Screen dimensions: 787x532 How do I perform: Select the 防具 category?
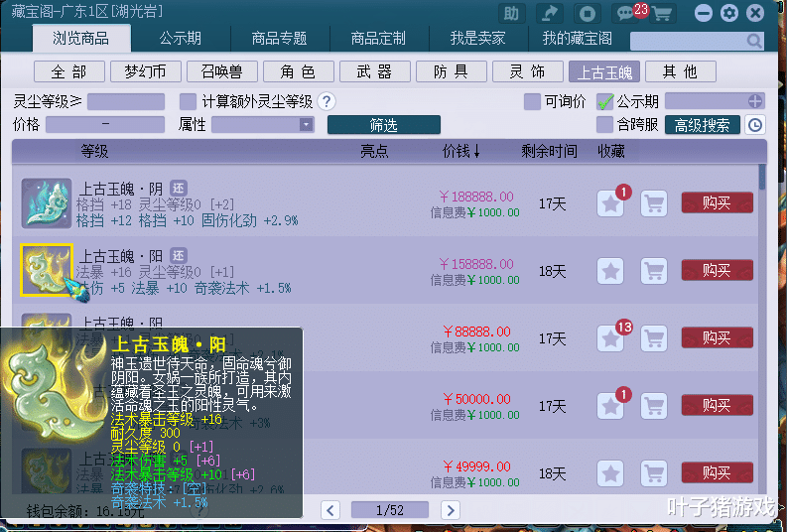(452, 71)
